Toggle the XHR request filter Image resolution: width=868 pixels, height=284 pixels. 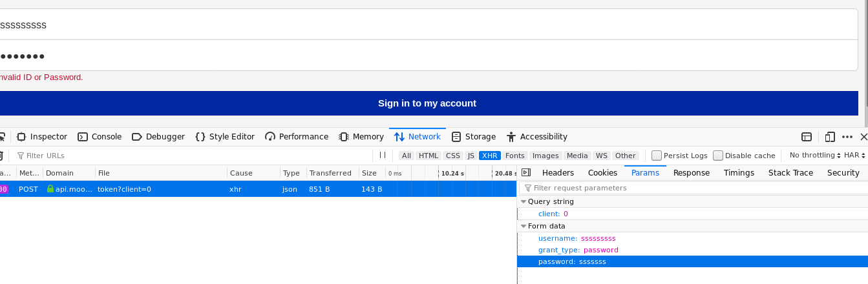[490, 156]
